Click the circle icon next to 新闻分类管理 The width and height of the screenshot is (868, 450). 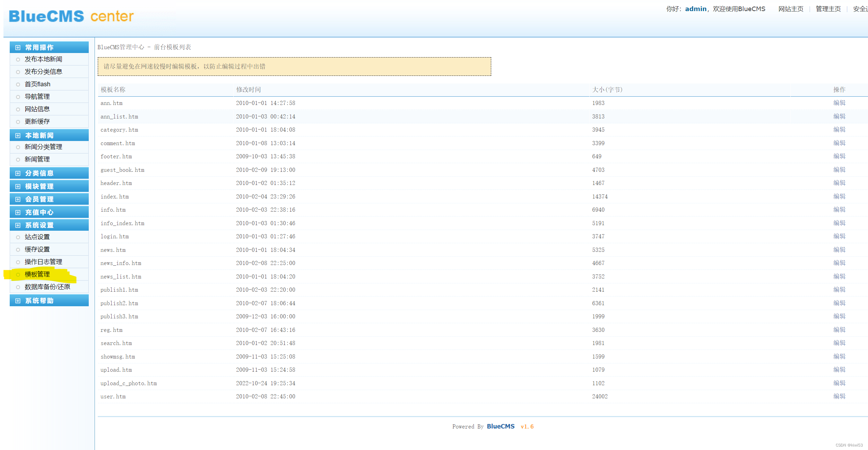18,147
